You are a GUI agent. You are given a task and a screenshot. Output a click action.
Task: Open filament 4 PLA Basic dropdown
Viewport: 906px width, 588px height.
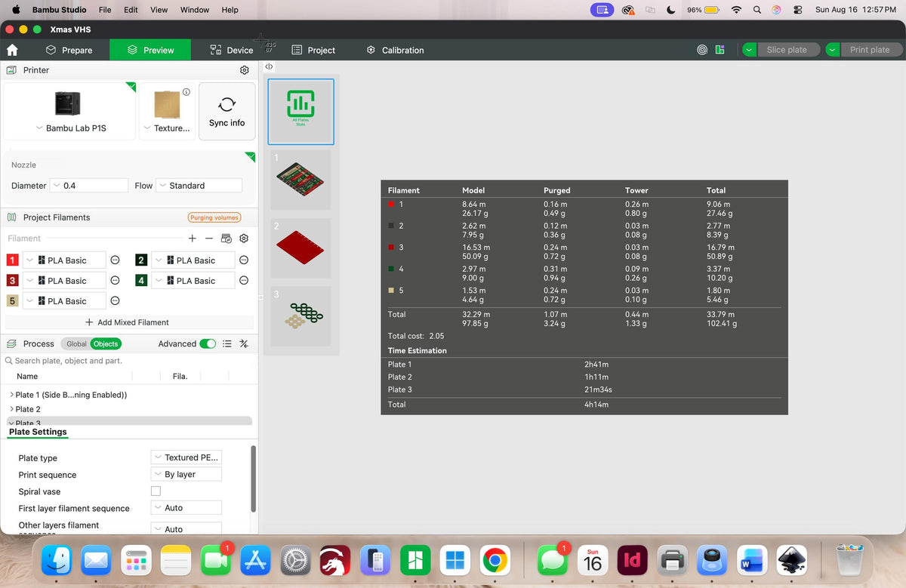[x=194, y=281]
